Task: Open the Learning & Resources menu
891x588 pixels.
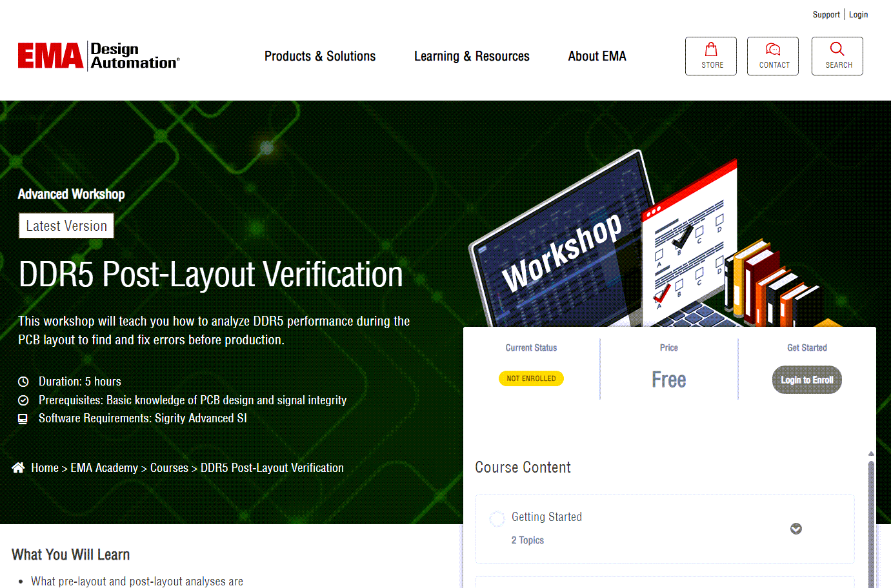Action: pos(472,56)
